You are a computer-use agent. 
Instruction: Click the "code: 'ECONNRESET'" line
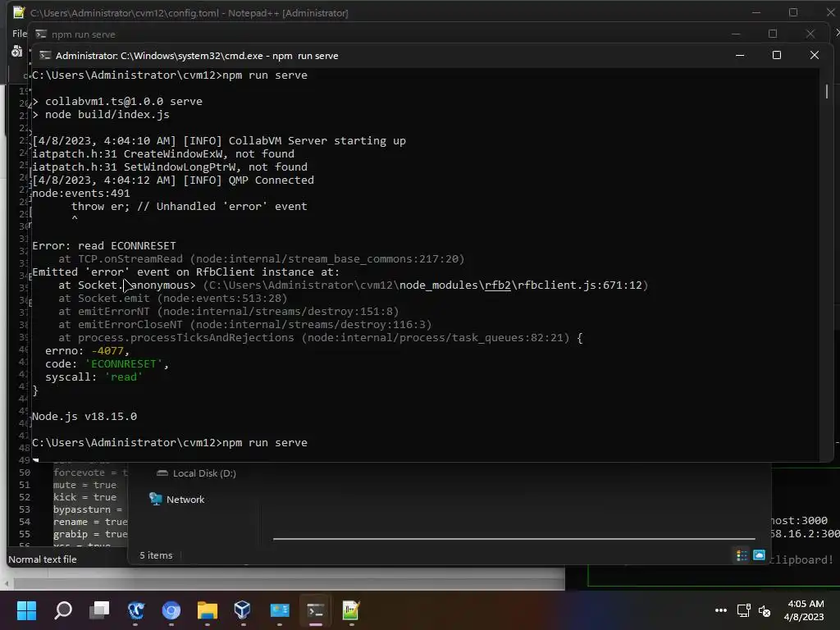(107, 363)
